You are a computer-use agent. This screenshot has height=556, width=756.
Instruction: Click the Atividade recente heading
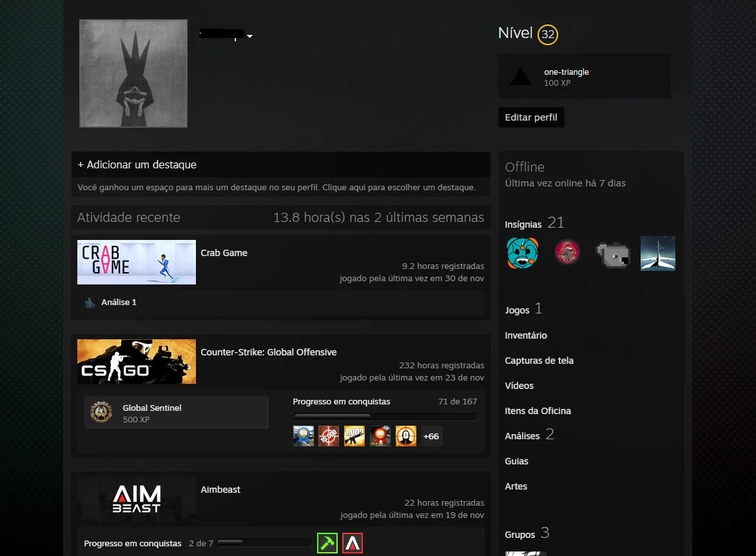coord(129,217)
